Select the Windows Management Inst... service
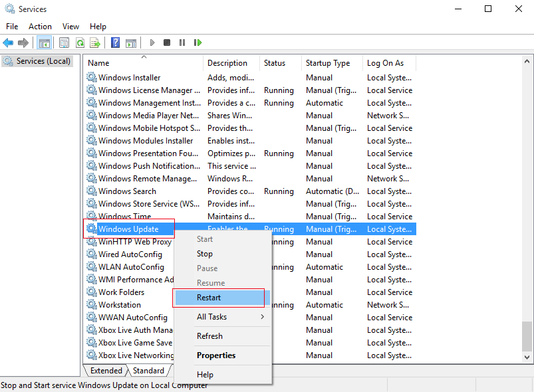This screenshot has height=392, width=534. (251, 103)
